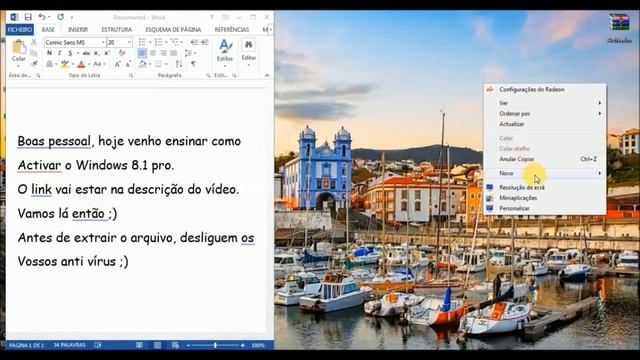Image resolution: width=640 pixels, height=360 pixels.
Task: Increase paragraph indent
Action: pyautogui.click(x=204, y=42)
